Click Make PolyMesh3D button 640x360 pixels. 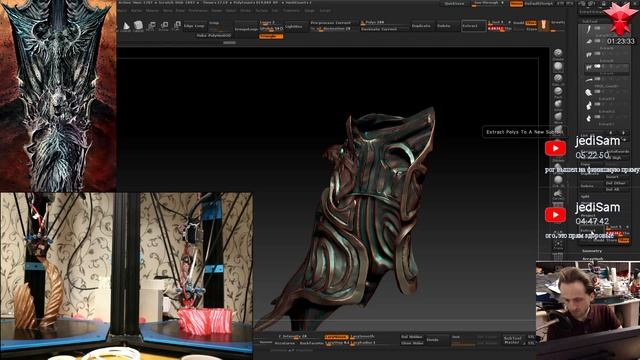pos(214,36)
